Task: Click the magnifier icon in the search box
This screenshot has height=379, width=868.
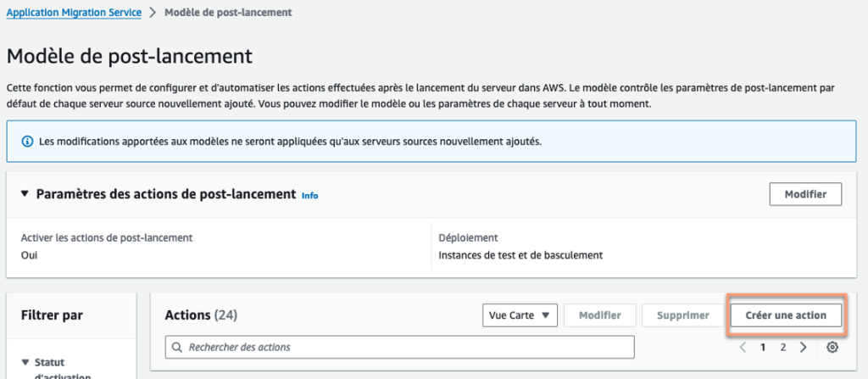Action: [x=177, y=348]
